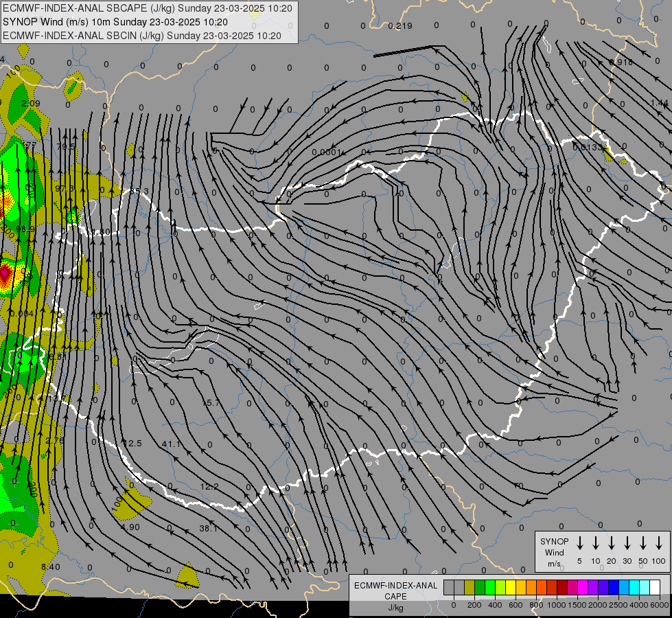Pick the yellow-green CAPE legend swatch
This screenshot has width=672, height=618.
(500, 587)
